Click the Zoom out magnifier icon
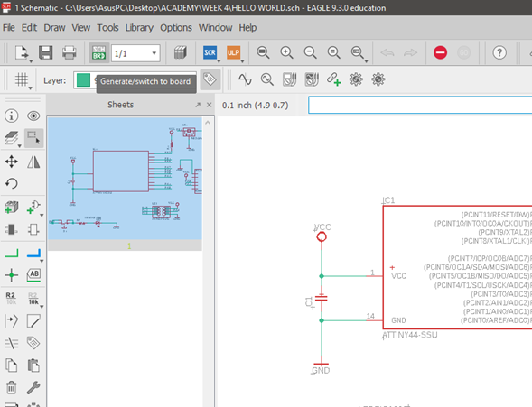Screen dimensions: 532x407 pos(310,53)
